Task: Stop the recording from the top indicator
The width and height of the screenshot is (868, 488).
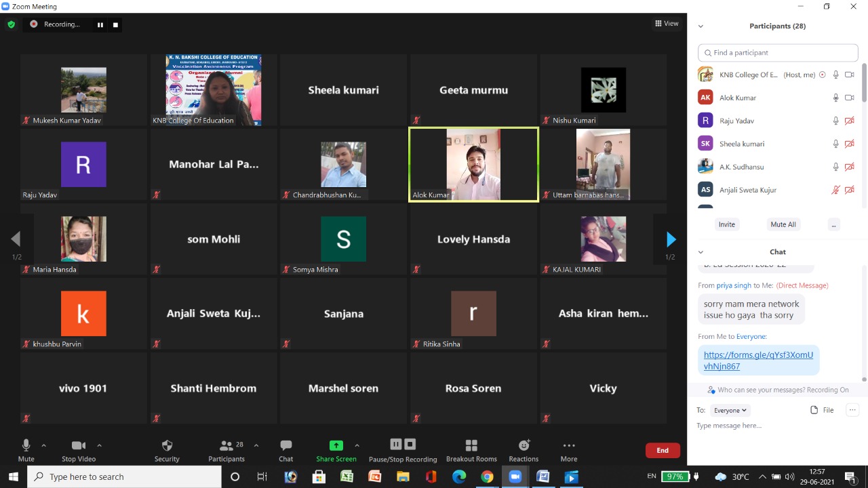Action: (x=115, y=24)
